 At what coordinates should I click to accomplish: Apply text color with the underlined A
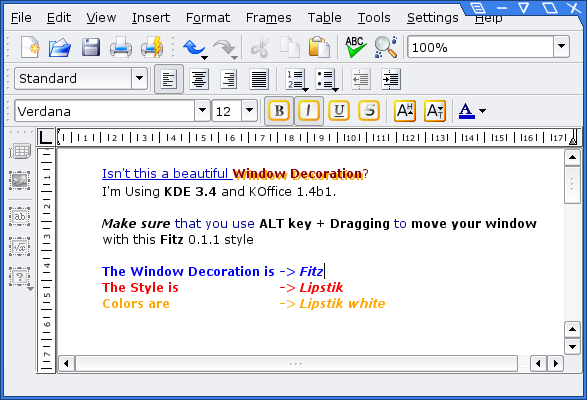(x=466, y=111)
